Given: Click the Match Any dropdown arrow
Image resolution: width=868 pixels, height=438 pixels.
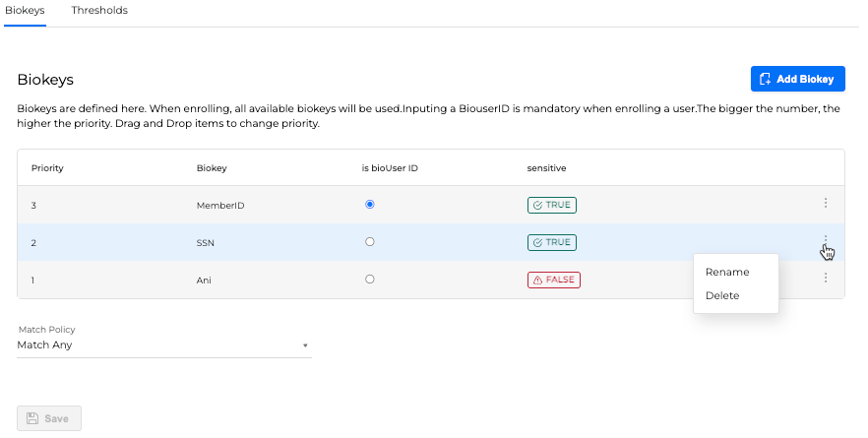Looking at the screenshot, I should [x=305, y=346].
